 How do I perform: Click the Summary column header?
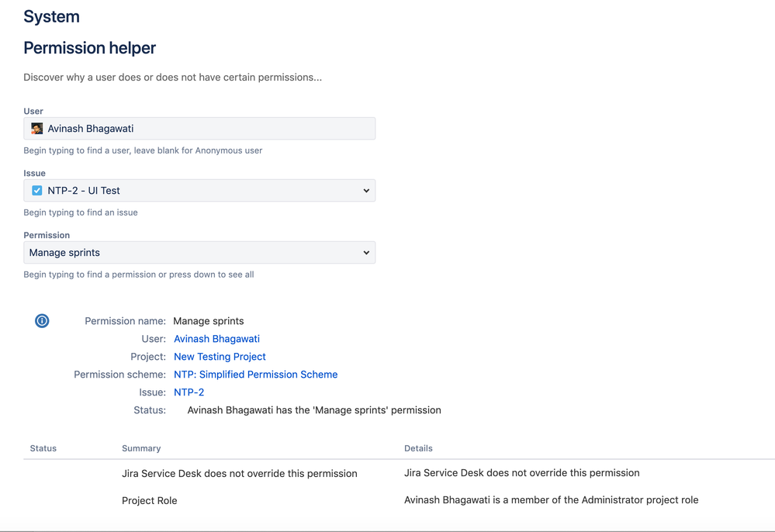[x=141, y=448]
